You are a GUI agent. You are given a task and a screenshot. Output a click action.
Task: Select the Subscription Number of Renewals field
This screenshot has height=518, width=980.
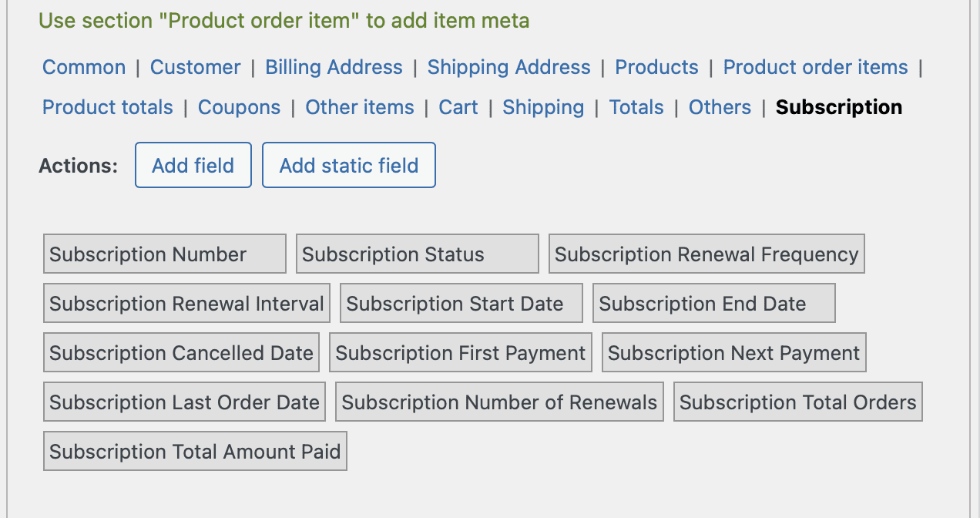click(x=499, y=402)
